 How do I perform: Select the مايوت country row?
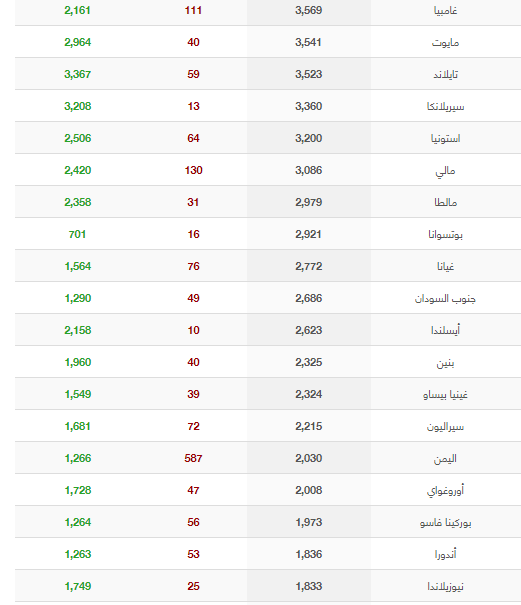[x=268, y=42]
